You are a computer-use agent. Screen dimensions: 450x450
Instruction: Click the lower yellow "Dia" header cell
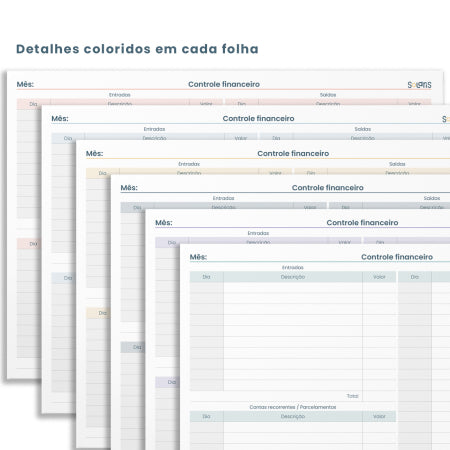pos(98,313)
